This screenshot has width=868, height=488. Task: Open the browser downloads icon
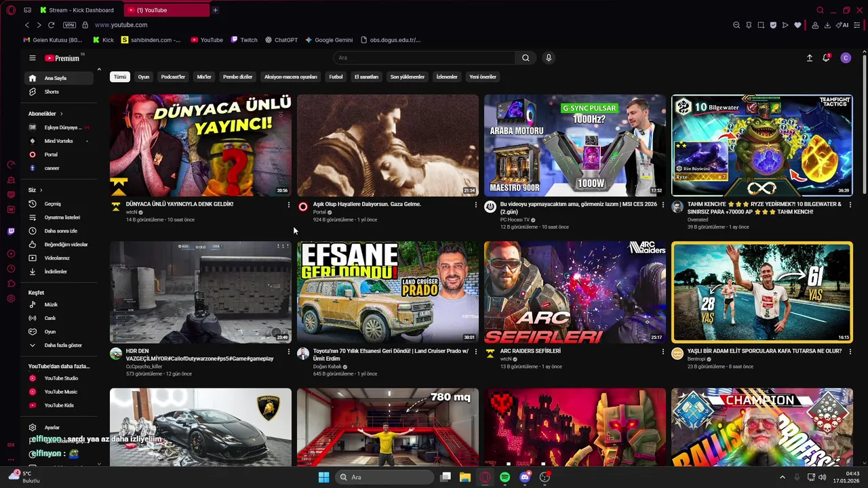[827, 25]
